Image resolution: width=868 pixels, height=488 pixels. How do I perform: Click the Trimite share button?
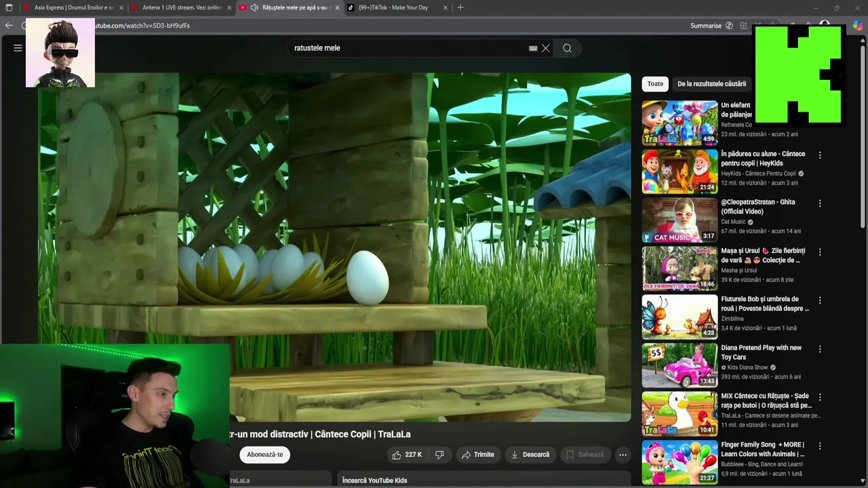click(477, 455)
